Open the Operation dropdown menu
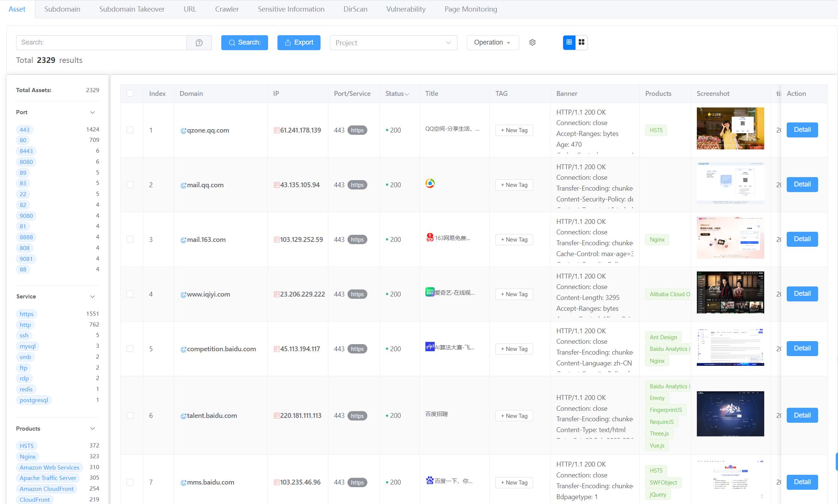 [492, 42]
